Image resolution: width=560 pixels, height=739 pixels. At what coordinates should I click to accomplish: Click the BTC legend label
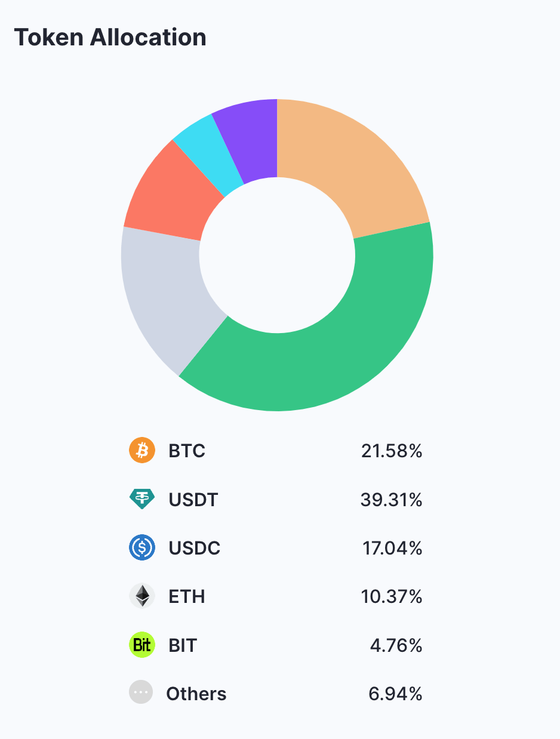coord(187,451)
